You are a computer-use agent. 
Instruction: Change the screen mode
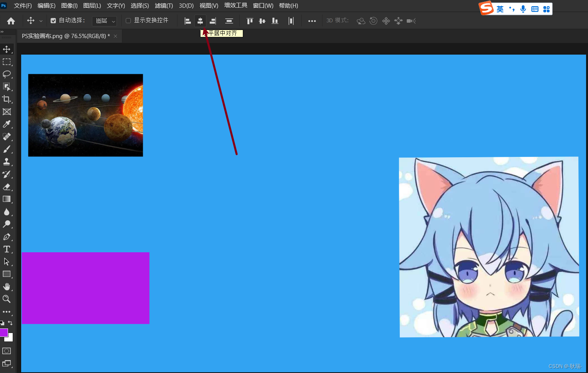click(x=7, y=363)
